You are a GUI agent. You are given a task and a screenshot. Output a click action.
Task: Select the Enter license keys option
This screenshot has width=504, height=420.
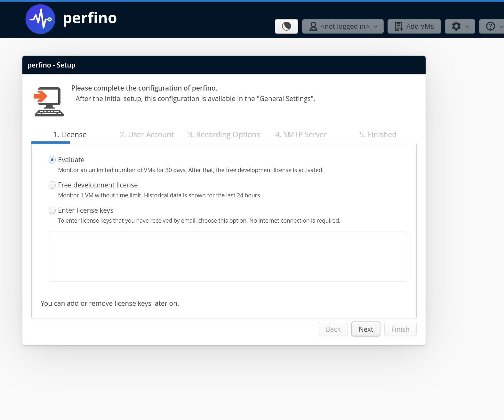[x=52, y=210]
